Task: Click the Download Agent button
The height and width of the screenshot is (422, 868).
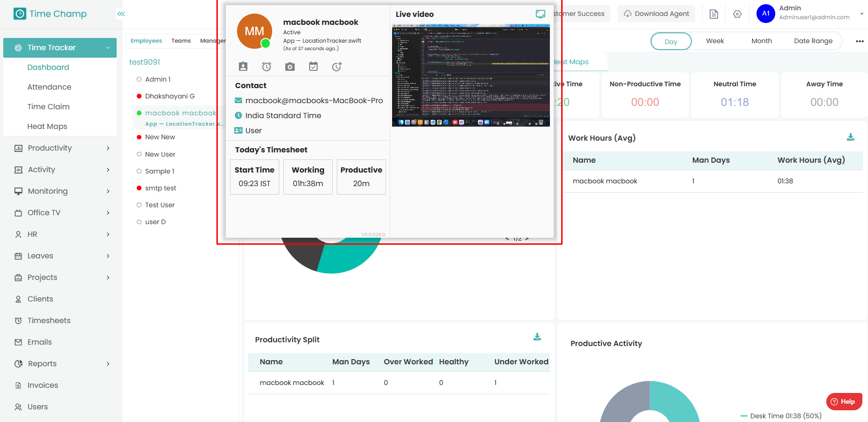Action: (656, 14)
